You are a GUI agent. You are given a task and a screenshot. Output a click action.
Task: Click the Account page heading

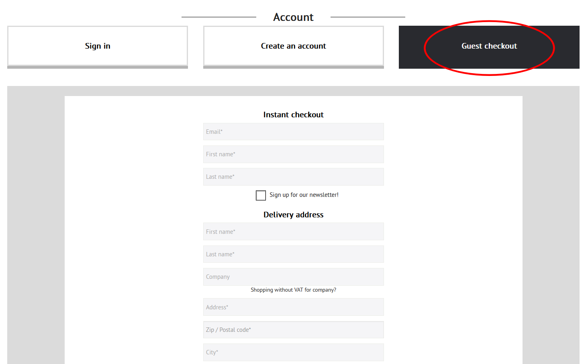tap(293, 17)
